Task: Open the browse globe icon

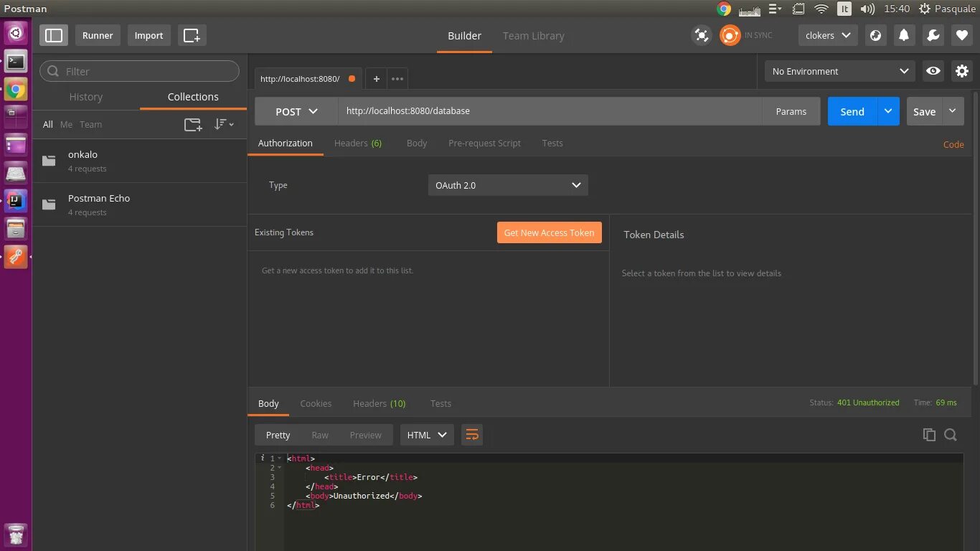Action: coord(875,35)
